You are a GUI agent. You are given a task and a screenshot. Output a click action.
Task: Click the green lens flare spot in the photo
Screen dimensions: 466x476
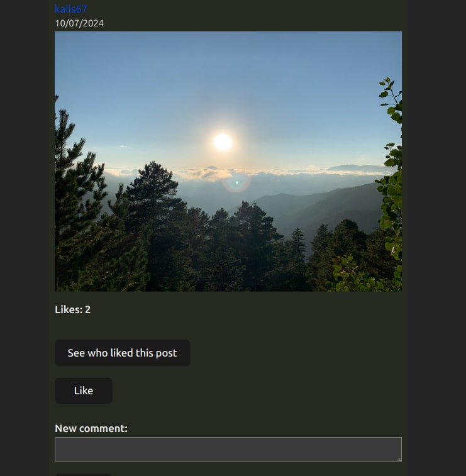pyautogui.click(x=237, y=182)
